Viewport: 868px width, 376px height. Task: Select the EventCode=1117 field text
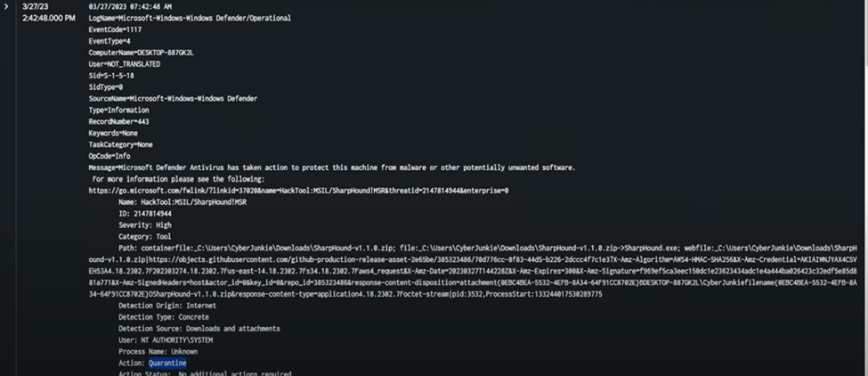[116, 29]
